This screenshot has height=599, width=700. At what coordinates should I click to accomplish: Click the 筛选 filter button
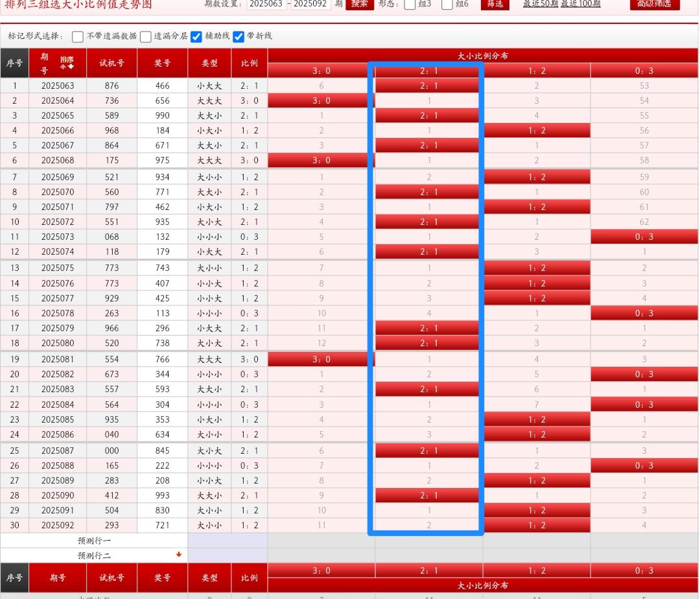(x=495, y=4)
